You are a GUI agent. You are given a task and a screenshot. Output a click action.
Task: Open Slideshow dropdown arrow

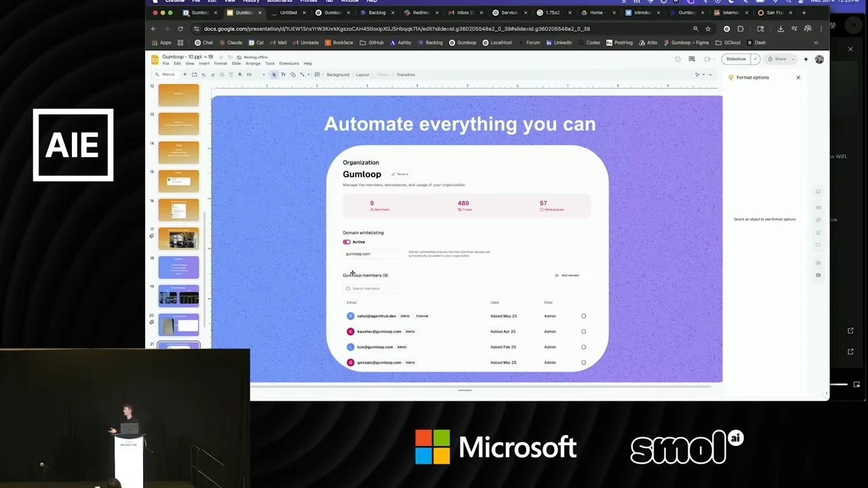755,59
